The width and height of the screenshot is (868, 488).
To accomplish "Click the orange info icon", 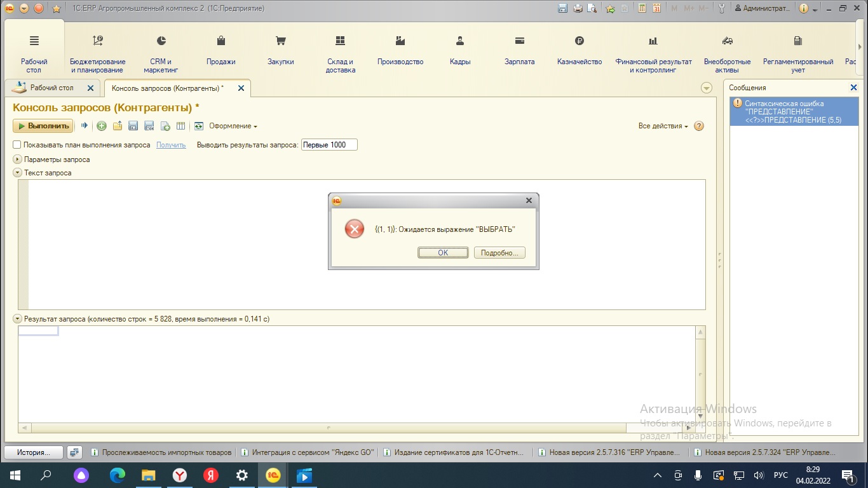I will coord(804,8).
